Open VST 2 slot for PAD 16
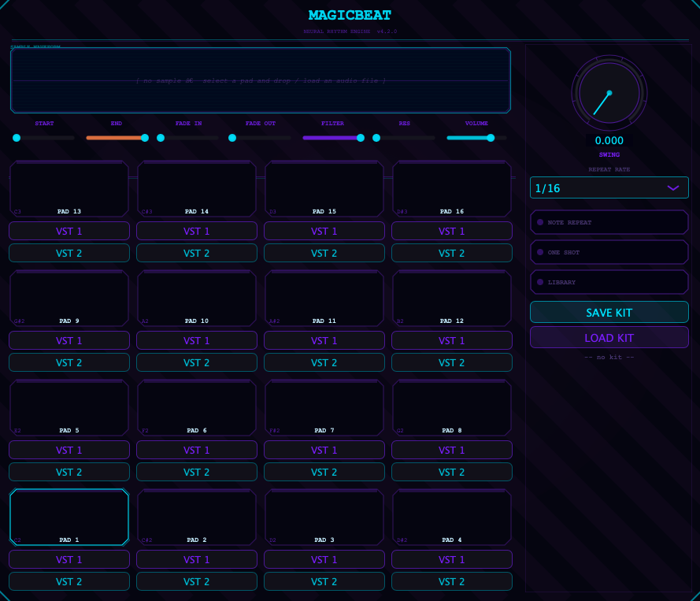This screenshot has width=700, height=601. tap(451, 253)
